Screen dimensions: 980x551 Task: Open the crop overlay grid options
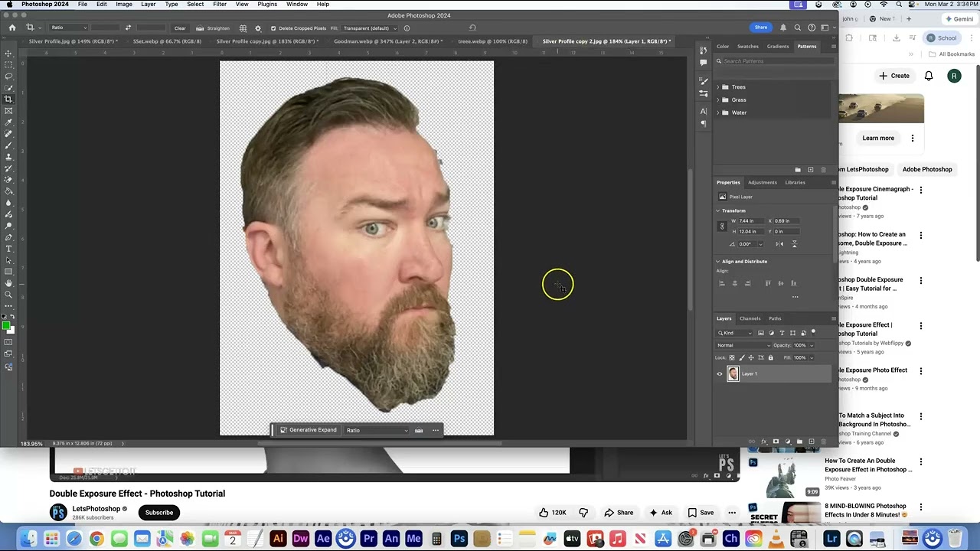click(x=243, y=28)
